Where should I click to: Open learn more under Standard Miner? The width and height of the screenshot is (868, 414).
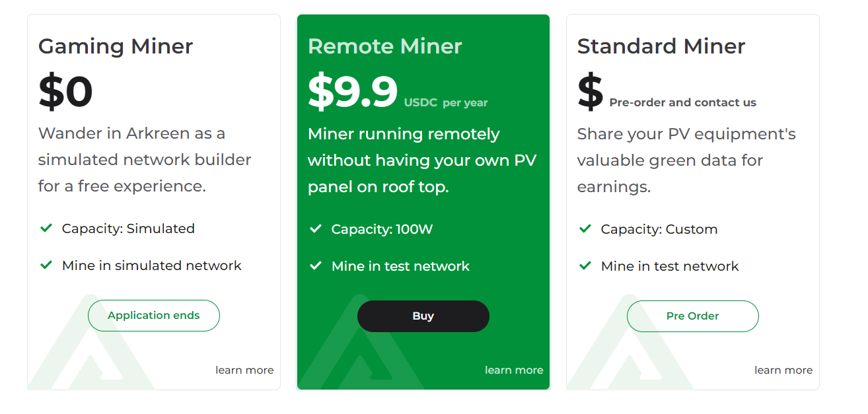pyautogui.click(x=783, y=370)
